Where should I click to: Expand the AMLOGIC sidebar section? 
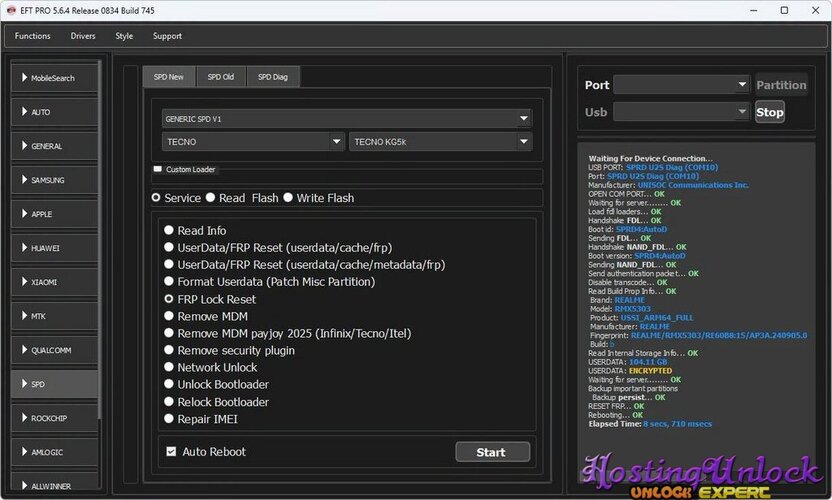click(x=54, y=452)
